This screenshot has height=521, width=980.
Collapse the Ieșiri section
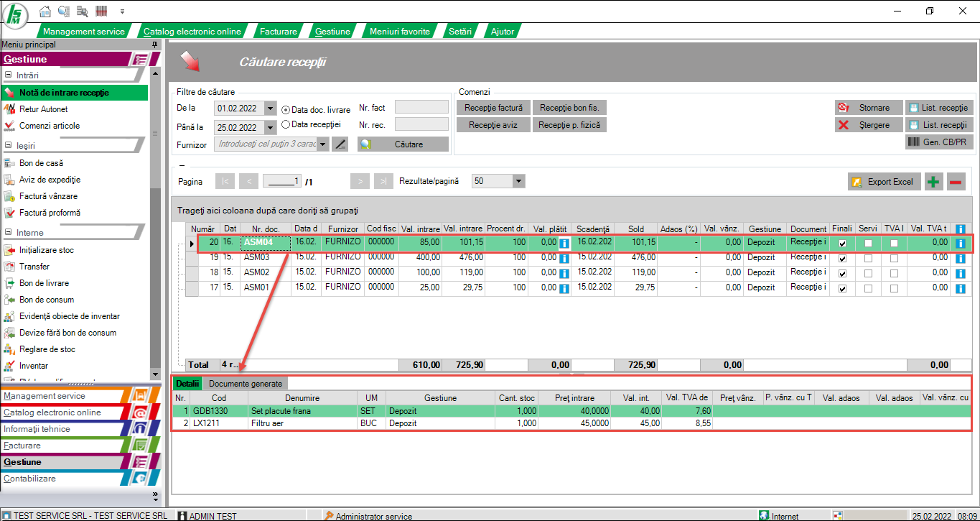(9, 145)
